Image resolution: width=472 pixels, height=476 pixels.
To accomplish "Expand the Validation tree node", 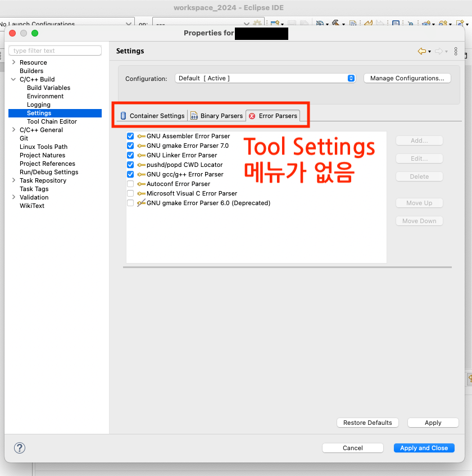I will [13, 197].
